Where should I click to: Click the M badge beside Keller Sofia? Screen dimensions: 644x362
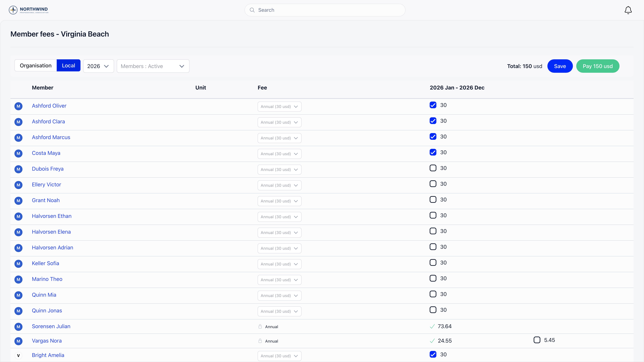click(18, 264)
